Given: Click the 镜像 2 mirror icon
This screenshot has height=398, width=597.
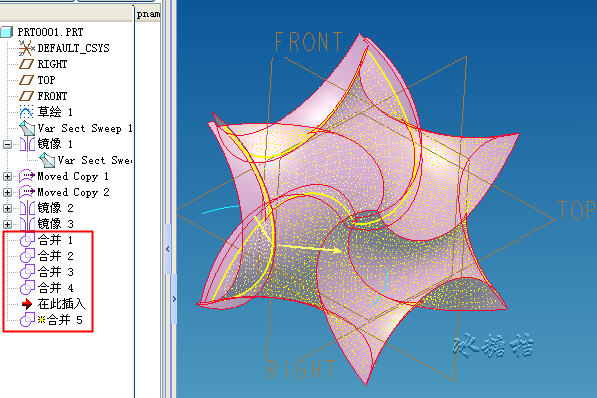Looking at the screenshot, I should coord(27,208).
